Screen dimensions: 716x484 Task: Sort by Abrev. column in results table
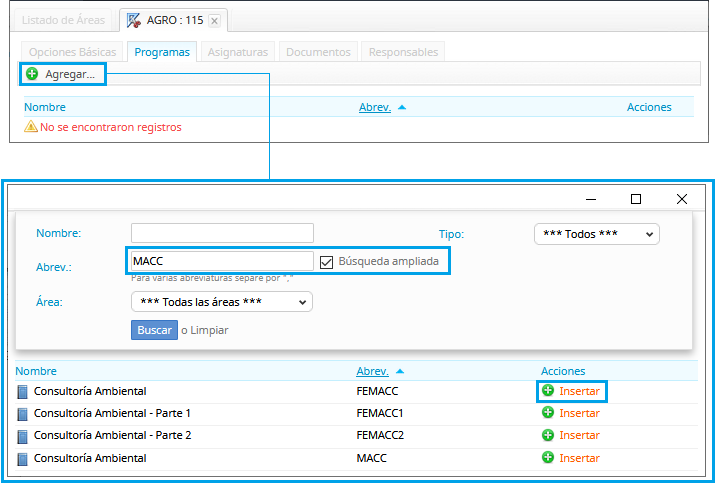(372, 371)
